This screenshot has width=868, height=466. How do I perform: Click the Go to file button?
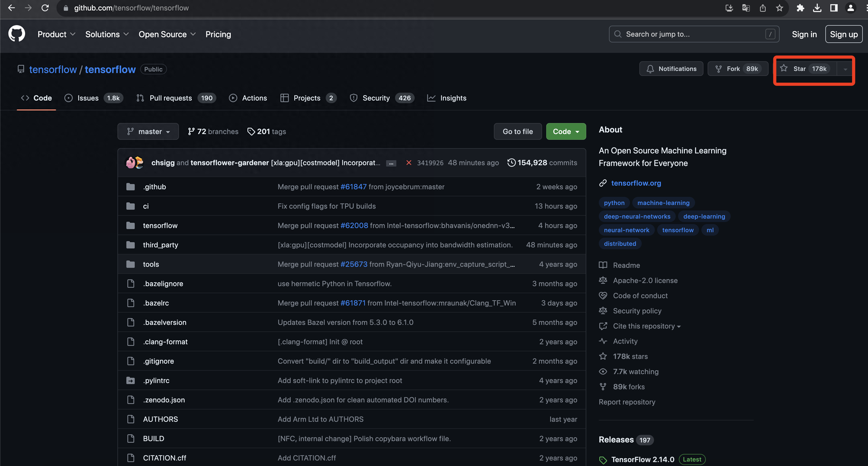tap(517, 131)
